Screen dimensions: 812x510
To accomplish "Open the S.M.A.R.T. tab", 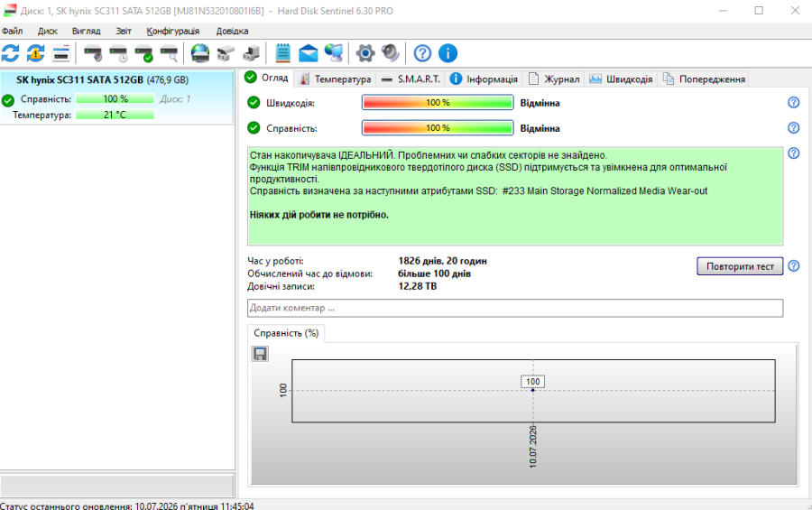I will coord(411,79).
